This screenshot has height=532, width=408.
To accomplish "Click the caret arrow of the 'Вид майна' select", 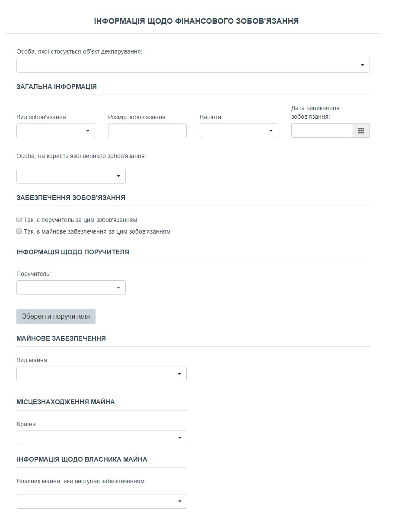I will (x=179, y=374).
